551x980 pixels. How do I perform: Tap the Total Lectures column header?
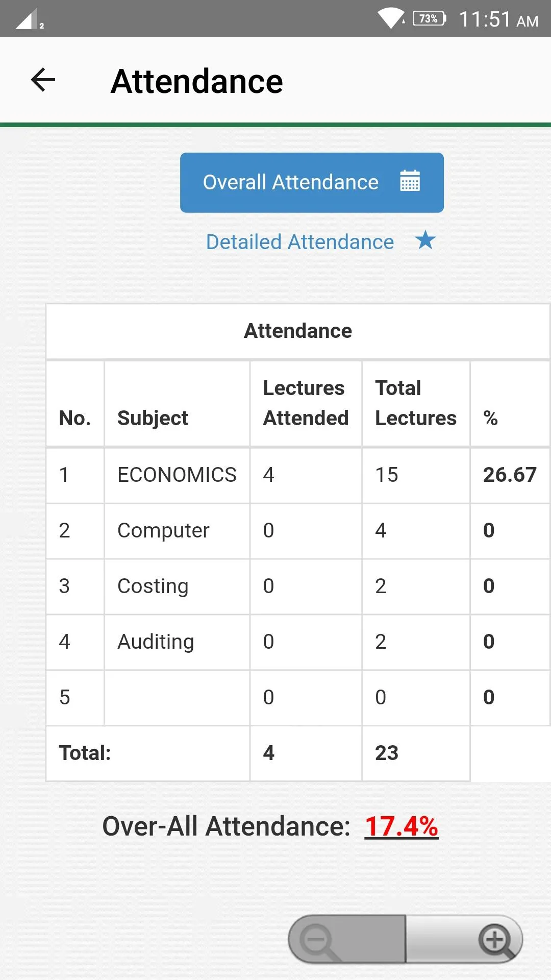coord(416,403)
